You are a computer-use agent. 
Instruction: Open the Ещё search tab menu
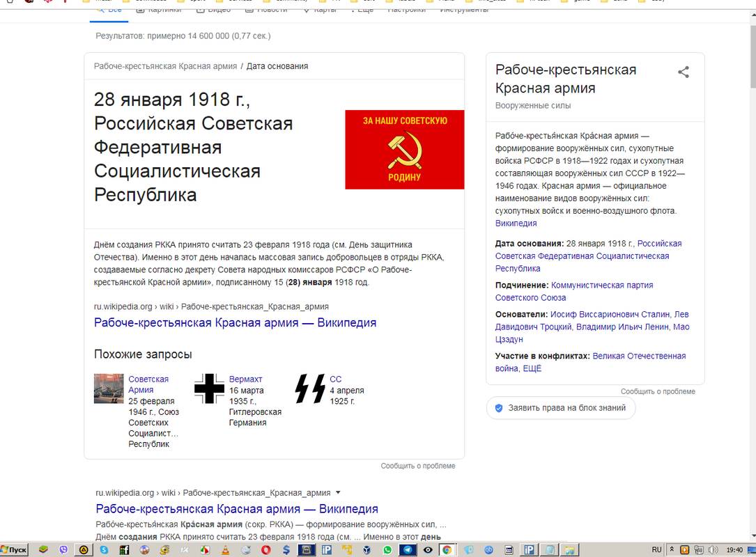(x=362, y=10)
